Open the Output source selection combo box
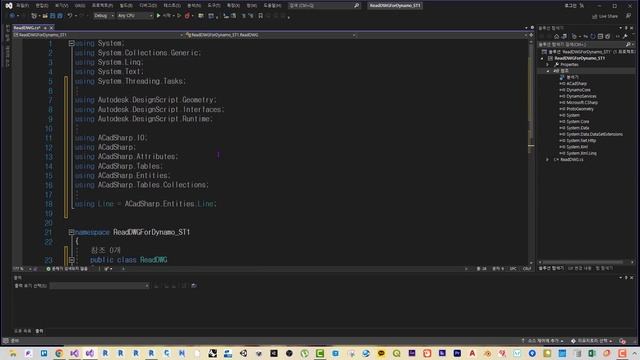Image resolution: width=640 pixels, height=360 pixels. point(99,286)
